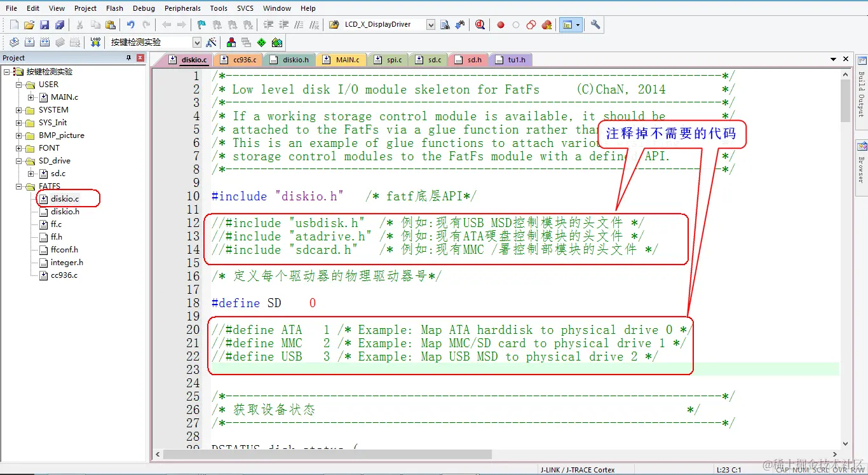Collapse the SD_drive folder
Viewport: 868px width, 475px height.
tap(19, 161)
